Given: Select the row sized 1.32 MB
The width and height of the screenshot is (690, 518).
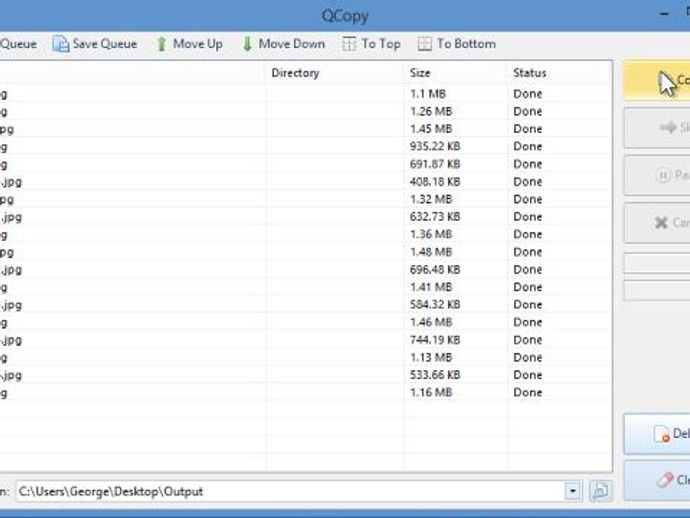Looking at the screenshot, I should pos(306,199).
